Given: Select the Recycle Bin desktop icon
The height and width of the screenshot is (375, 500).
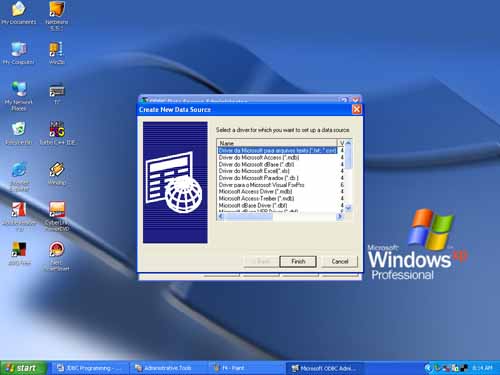Looking at the screenshot, I should click(x=19, y=133).
